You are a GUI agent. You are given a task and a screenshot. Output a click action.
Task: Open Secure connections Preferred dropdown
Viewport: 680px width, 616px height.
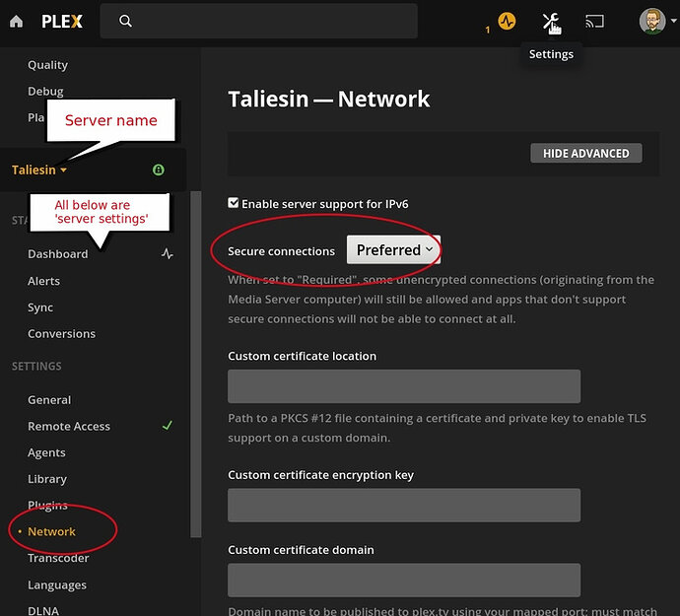point(394,250)
